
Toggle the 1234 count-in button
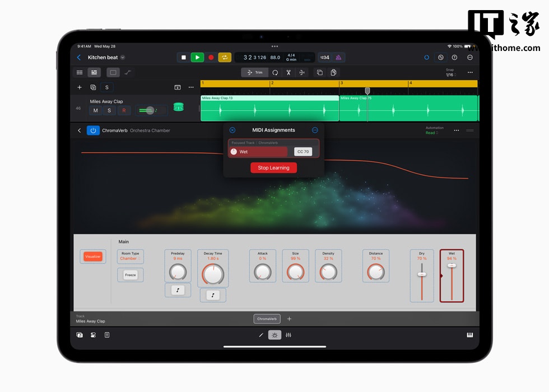(x=324, y=57)
